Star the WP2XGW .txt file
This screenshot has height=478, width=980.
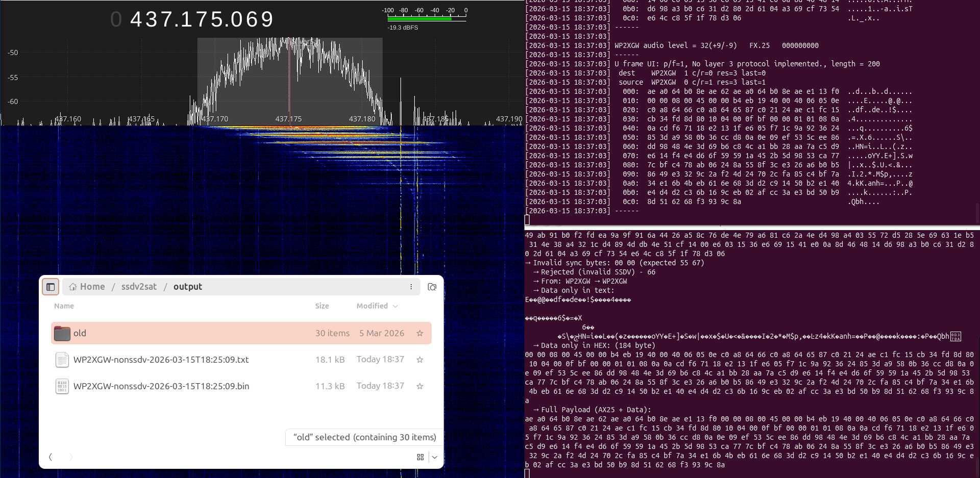(420, 360)
